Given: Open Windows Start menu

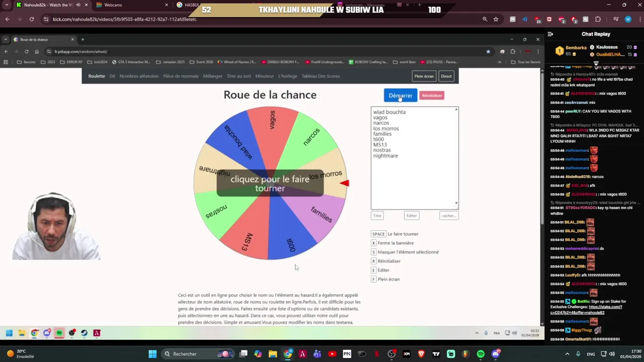Looking at the screenshot, I should click(x=152, y=354).
